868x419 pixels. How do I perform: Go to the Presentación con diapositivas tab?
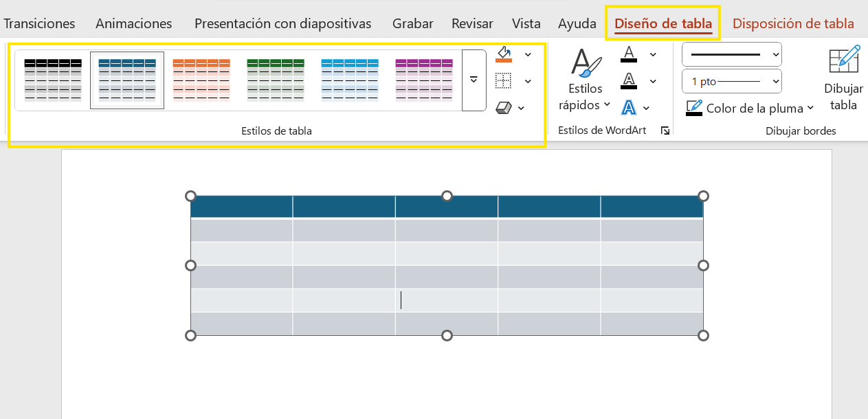pyautogui.click(x=282, y=23)
